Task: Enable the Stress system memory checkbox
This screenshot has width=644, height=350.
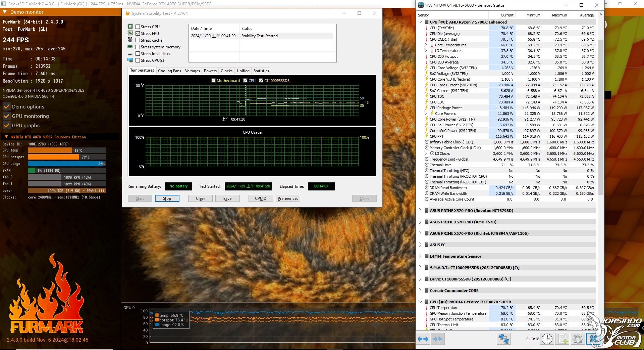Action: [x=138, y=47]
